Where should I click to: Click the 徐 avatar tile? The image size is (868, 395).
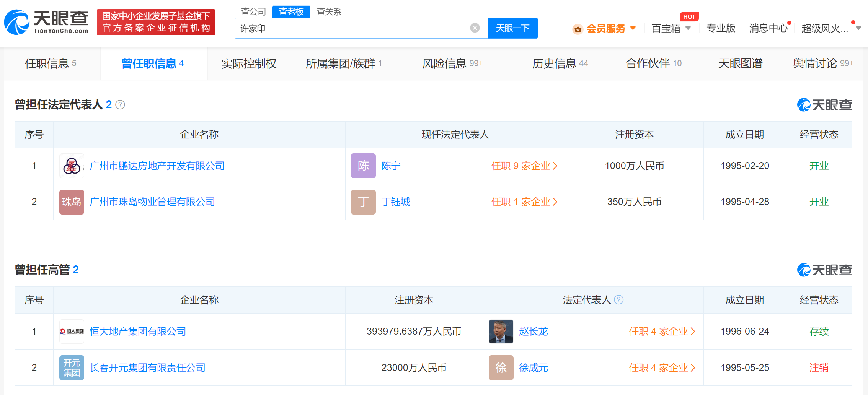click(501, 367)
